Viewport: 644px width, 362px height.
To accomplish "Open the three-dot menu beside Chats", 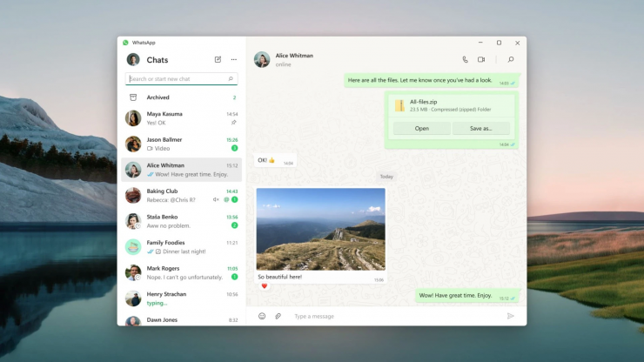I will (233, 60).
